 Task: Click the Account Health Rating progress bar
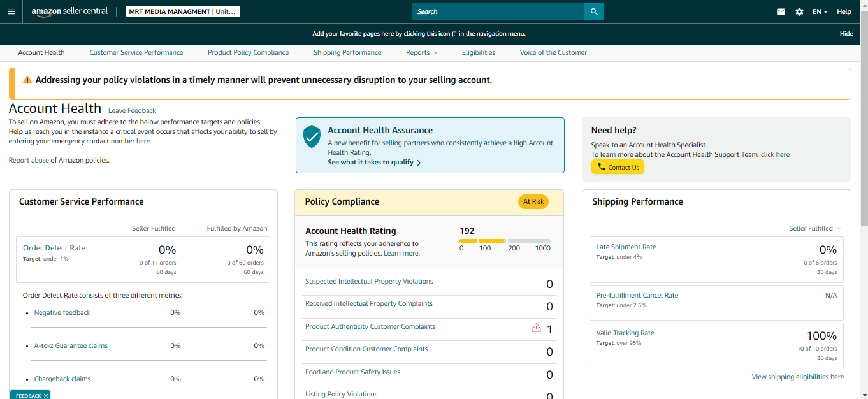click(x=505, y=242)
